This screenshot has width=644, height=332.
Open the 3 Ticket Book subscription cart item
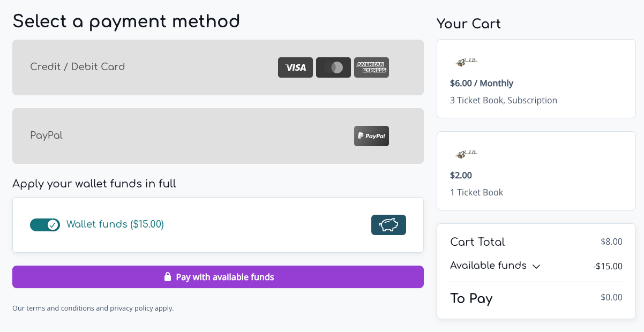[x=536, y=79]
